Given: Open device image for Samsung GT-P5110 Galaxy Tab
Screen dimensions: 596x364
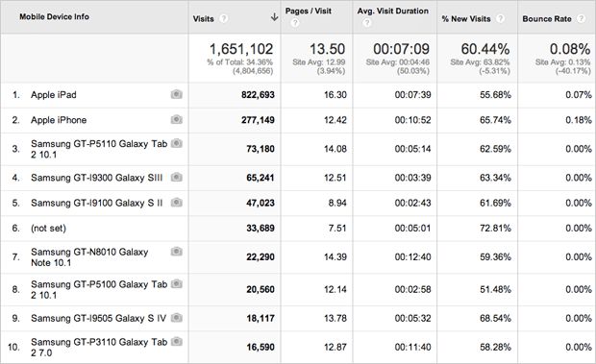Looking at the screenshot, I should (x=176, y=143).
